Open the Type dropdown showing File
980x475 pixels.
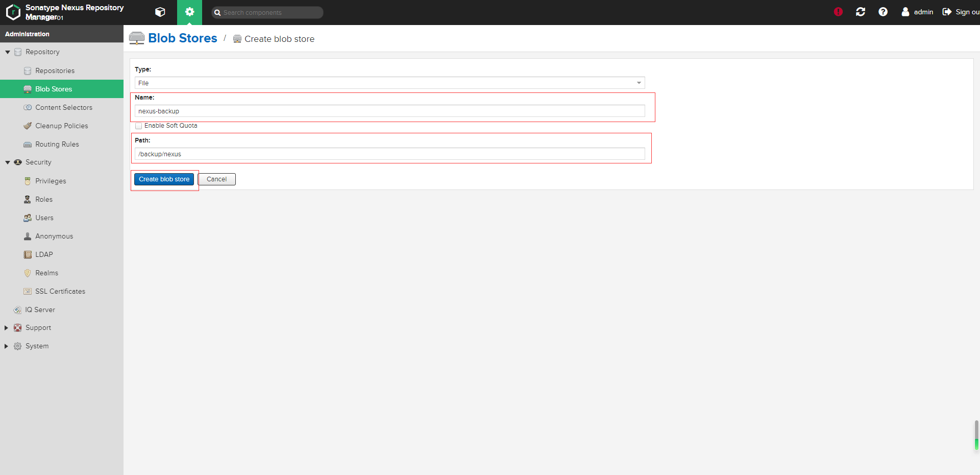coord(390,83)
